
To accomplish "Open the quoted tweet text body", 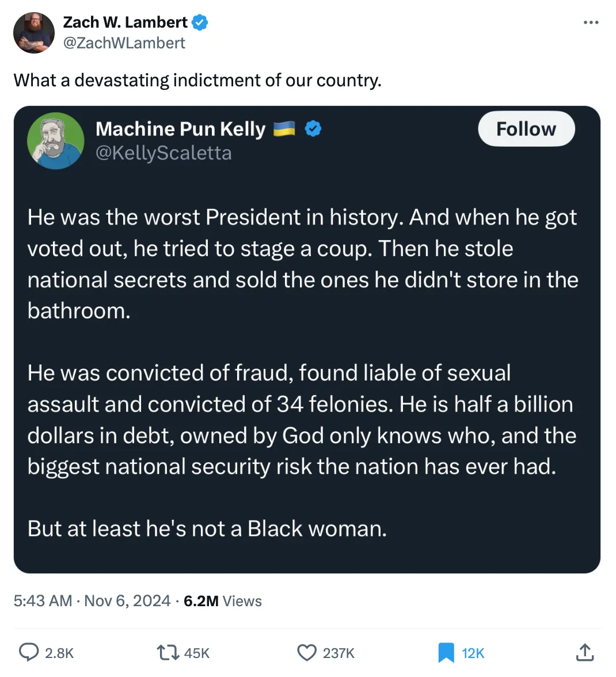I will point(303,372).
